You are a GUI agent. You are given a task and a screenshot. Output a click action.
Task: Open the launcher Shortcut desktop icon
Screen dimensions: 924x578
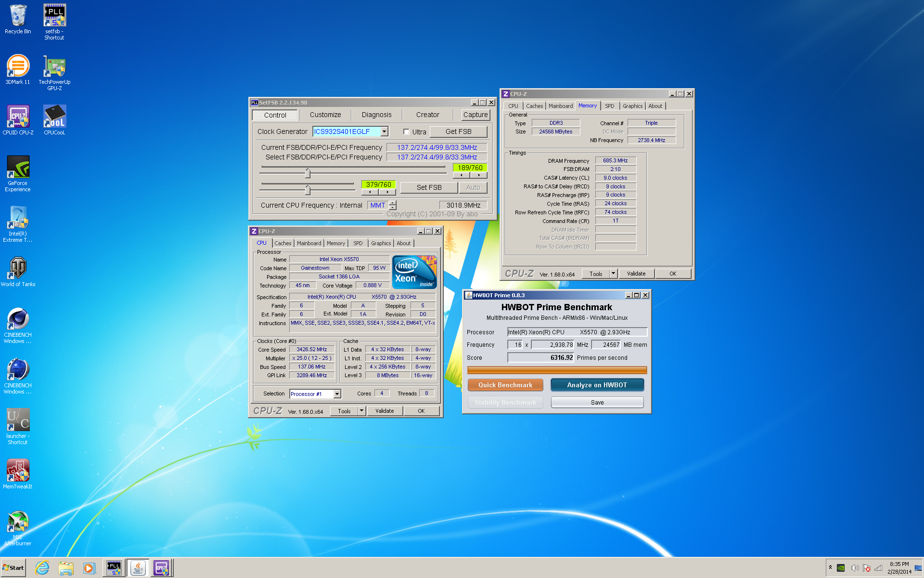coord(18,426)
